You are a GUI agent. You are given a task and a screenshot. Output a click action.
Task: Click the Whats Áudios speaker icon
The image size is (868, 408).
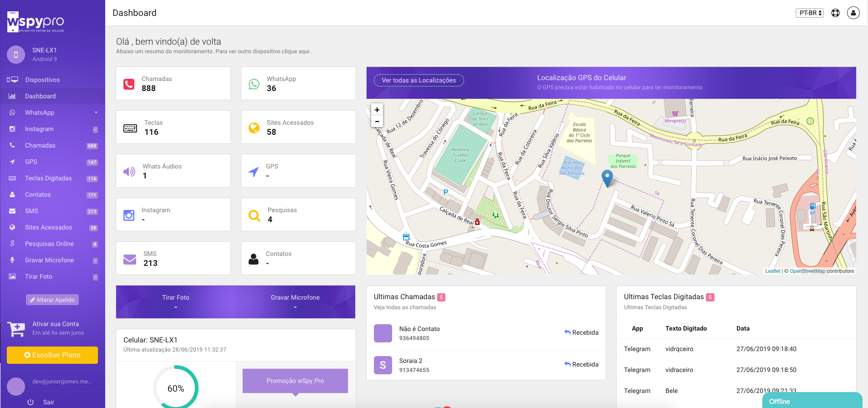[x=129, y=172]
